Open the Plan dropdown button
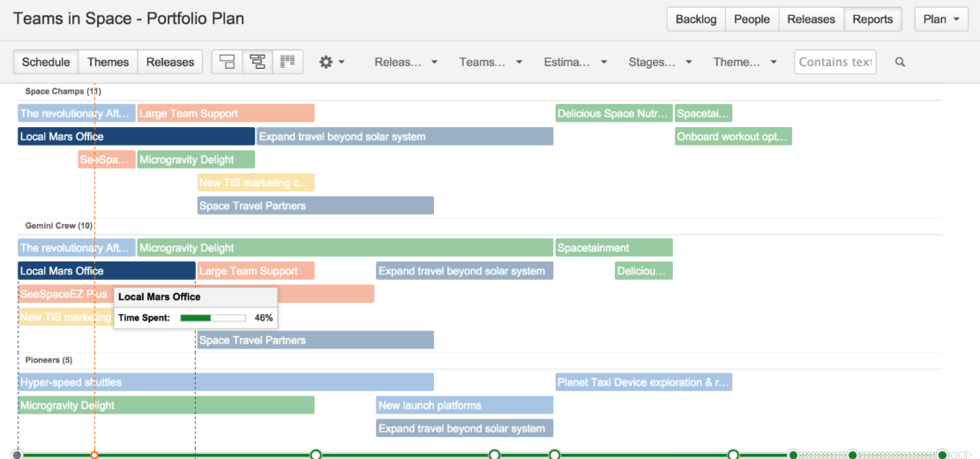 coord(941,19)
